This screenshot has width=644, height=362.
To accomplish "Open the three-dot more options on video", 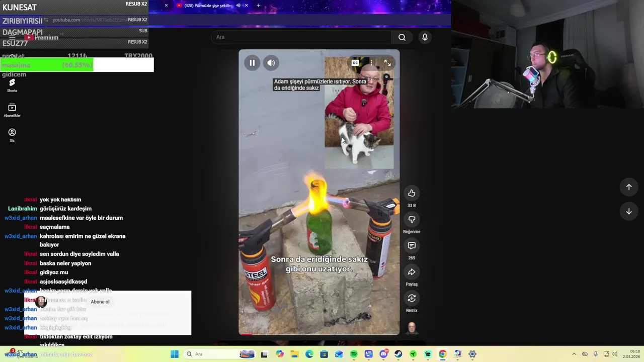I will click(371, 63).
